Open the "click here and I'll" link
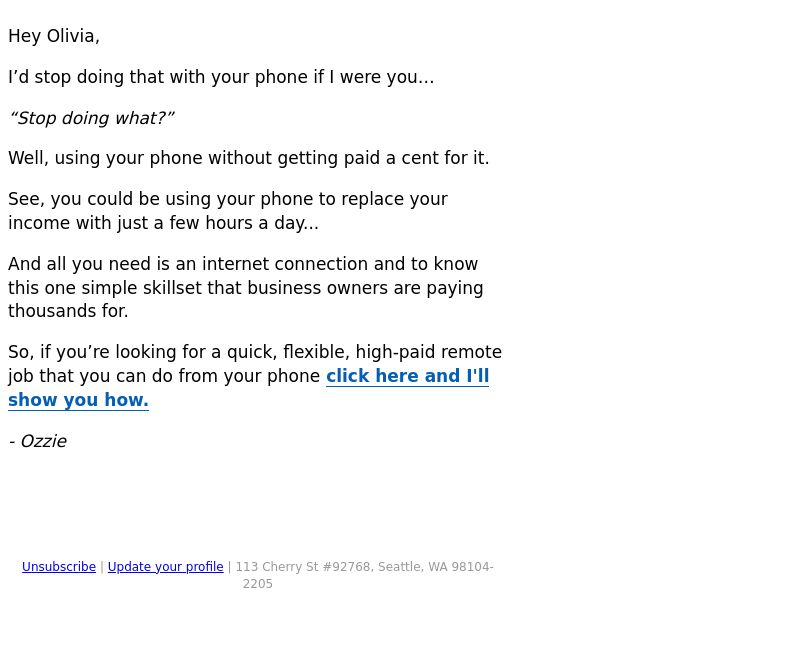This screenshot has height=670, width=800. click(x=407, y=376)
